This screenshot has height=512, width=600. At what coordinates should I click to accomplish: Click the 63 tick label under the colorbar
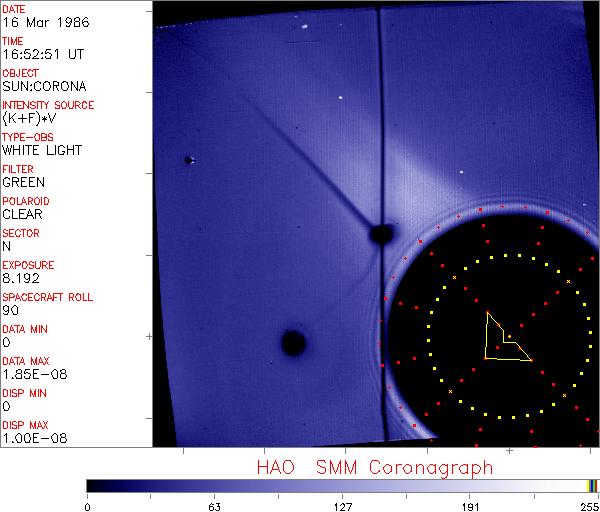point(214,505)
